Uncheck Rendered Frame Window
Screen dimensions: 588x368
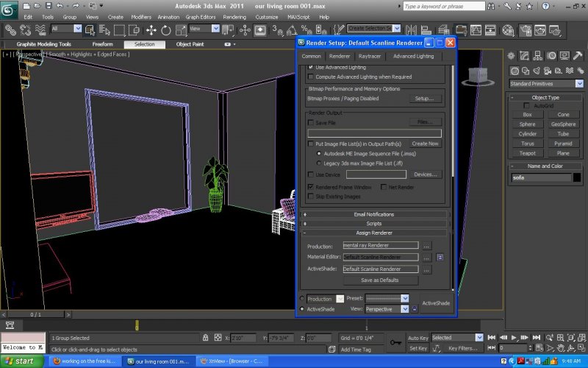pyautogui.click(x=310, y=187)
